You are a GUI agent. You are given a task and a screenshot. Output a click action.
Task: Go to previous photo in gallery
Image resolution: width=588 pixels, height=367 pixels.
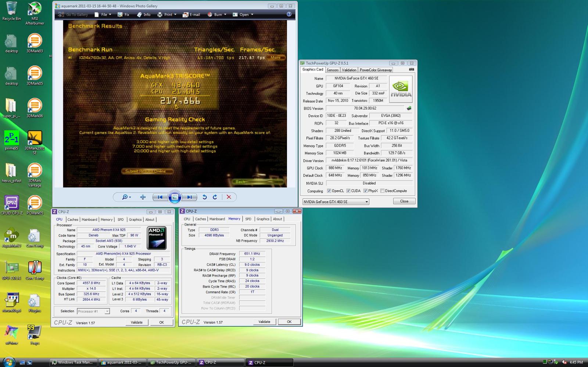pos(160,197)
